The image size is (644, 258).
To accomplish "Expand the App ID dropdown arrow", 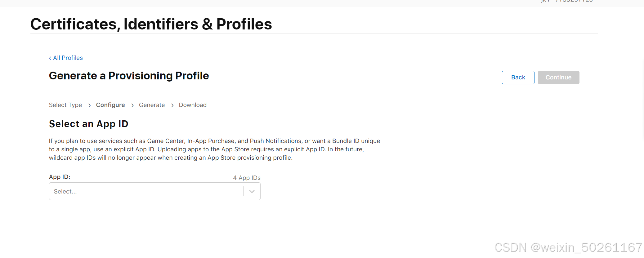I will [252, 192].
